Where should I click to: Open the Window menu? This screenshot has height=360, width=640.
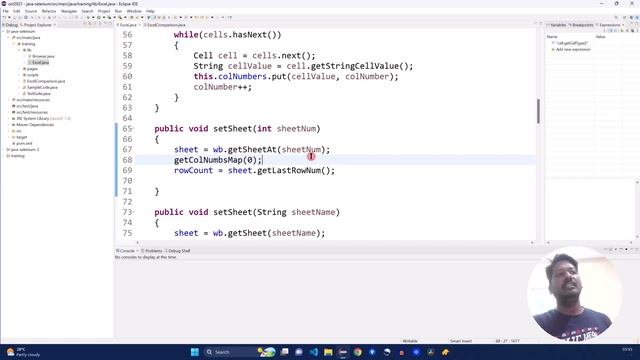(134, 11)
